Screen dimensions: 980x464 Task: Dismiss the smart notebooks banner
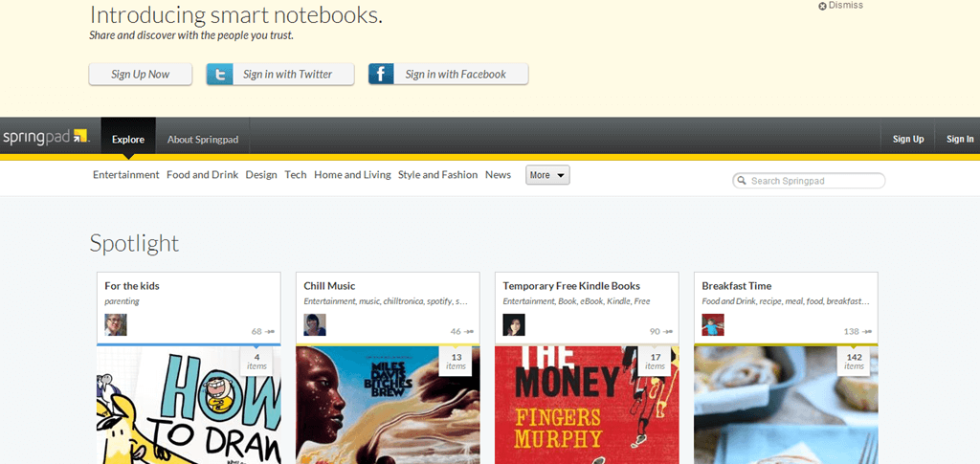840,6
